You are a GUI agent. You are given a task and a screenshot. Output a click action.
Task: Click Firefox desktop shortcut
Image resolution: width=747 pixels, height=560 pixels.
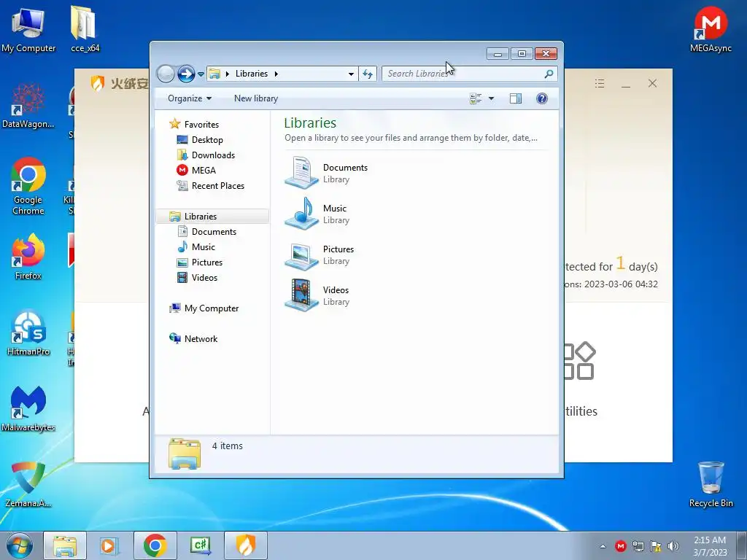click(x=28, y=257)
